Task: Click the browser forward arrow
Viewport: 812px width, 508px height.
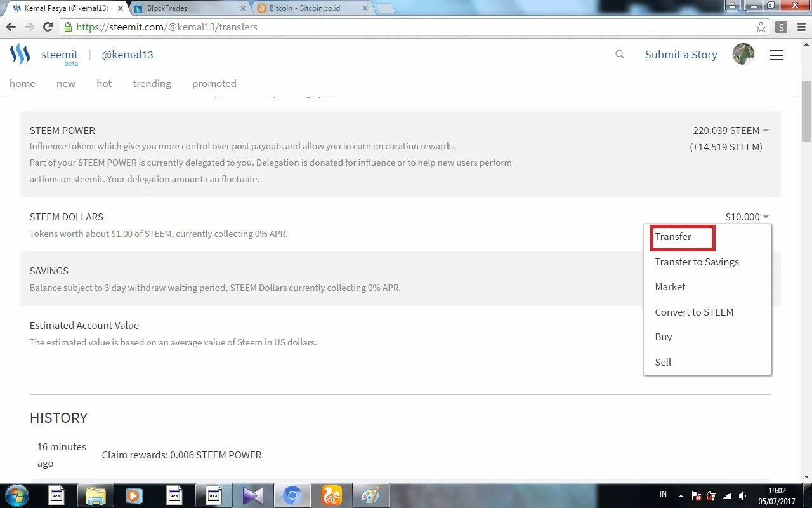Action: [x=29, y=27]
